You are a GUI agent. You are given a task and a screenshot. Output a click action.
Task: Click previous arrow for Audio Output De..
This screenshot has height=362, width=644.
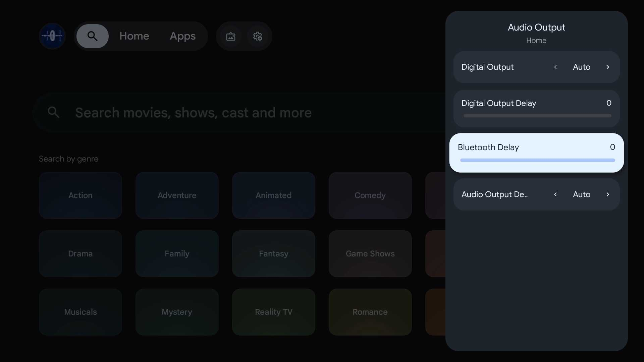(555, 194)
